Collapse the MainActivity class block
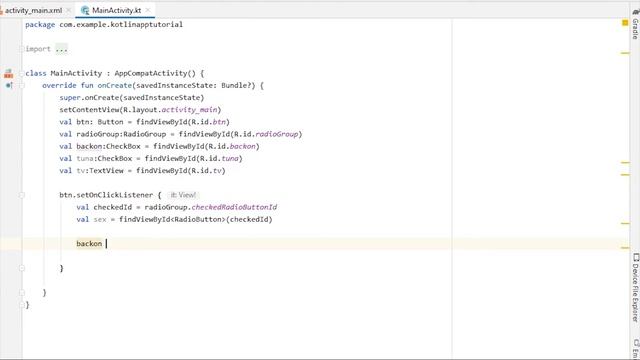The image size is (640, 360). 22,73
